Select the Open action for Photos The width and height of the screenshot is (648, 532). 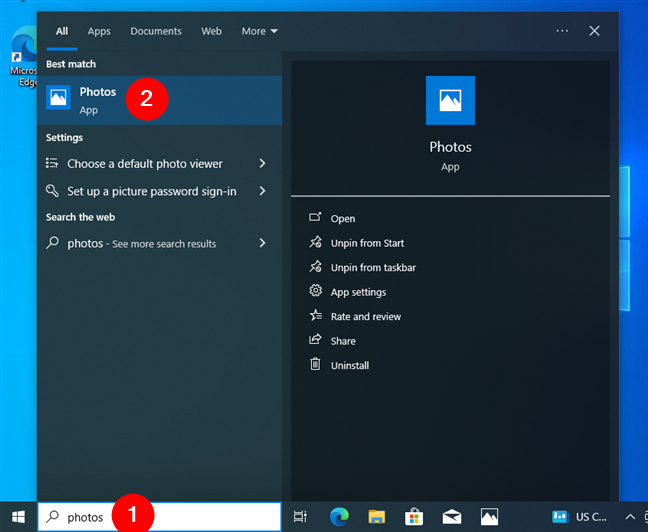(343, 218)
